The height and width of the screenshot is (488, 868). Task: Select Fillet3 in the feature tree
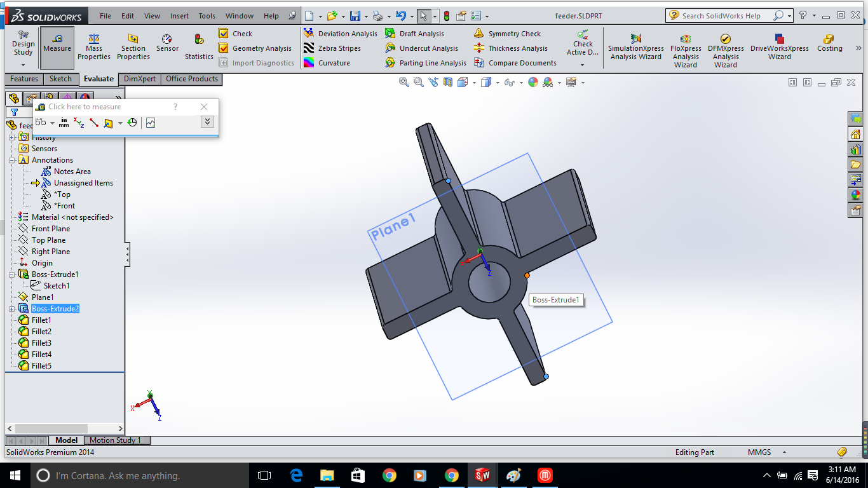tap(41, 343)
